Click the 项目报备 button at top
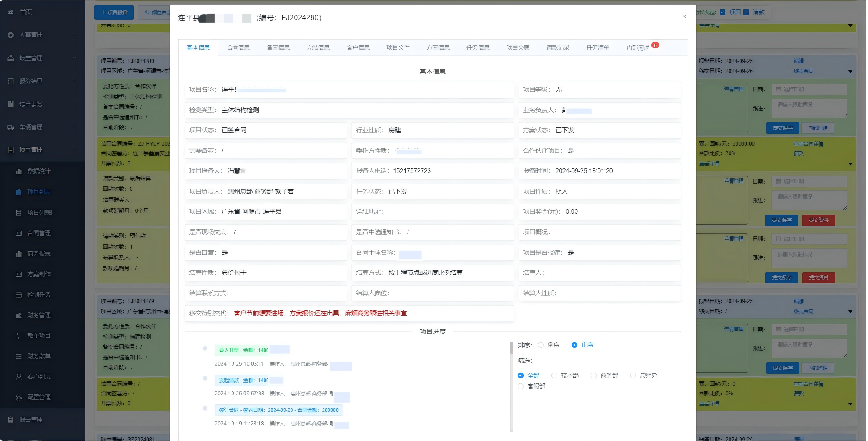 point(113,12)
